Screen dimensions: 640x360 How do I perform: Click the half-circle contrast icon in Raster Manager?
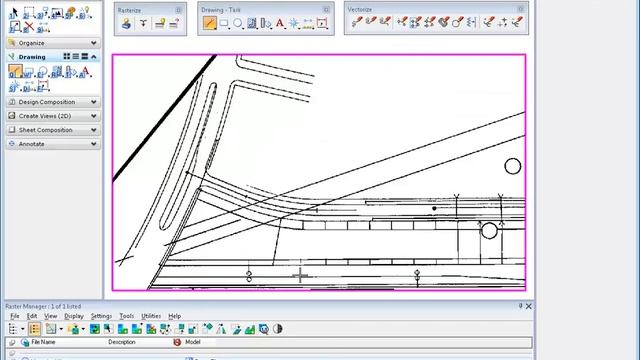pos(278,329)
